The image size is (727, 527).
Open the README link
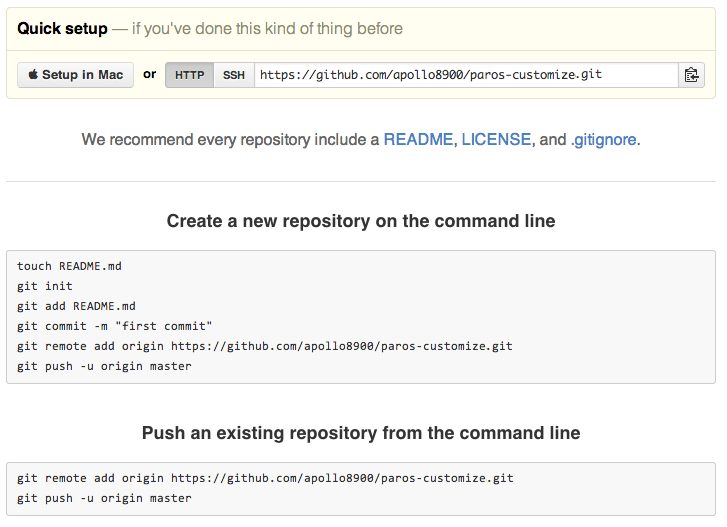(418, 140)
